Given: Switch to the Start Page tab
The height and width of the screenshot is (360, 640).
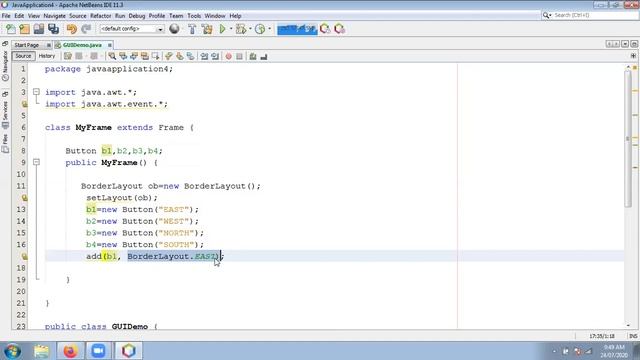Looking at the screenshot, I should [x=27, y=45].
